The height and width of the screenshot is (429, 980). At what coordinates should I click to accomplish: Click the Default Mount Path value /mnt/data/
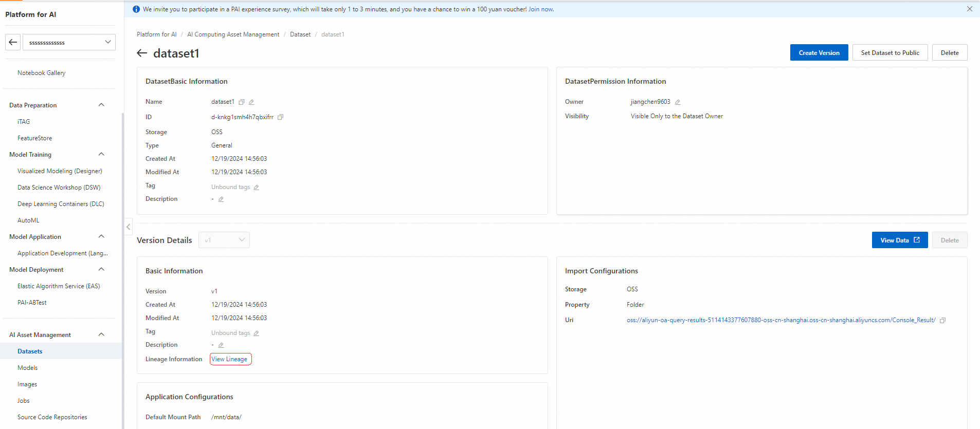[226, 417]
